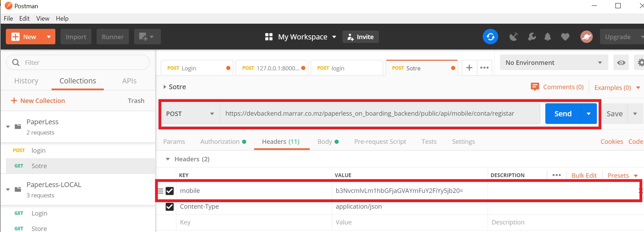Click the empty Key input field
This screenshot has width=644, height=232.
point(254,222)
